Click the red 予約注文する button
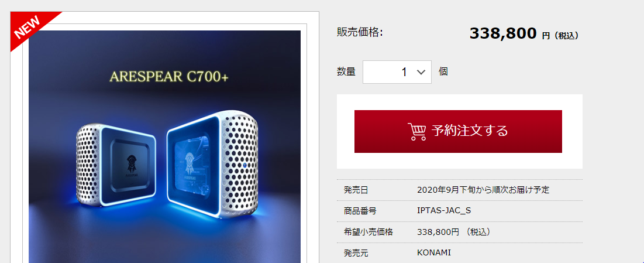Image resolution: width=644 pixels, height=263 pixels. tap(458, 131)
